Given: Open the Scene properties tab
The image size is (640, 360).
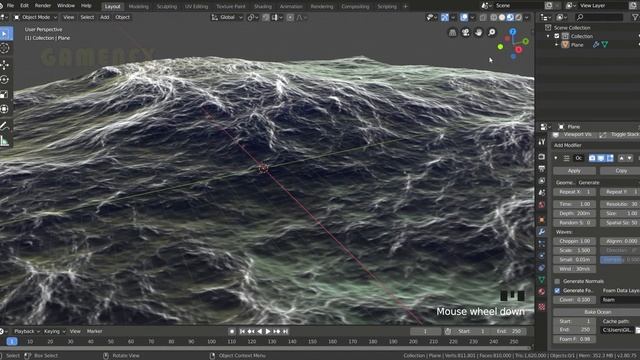Looking at the screenshot, I should [542, 192].
